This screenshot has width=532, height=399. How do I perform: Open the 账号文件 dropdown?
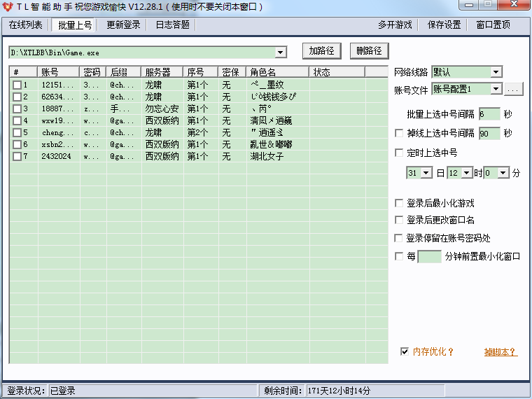(496, 89)
